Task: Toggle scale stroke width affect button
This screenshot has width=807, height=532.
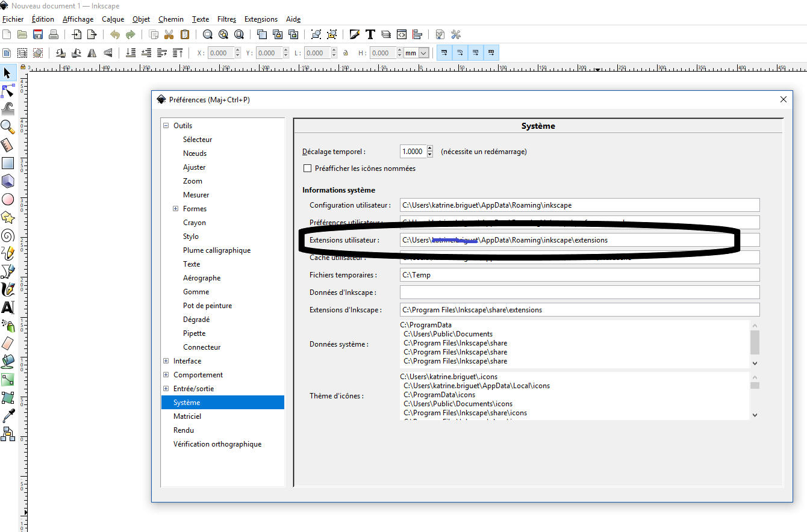Action: click(444, 53)
